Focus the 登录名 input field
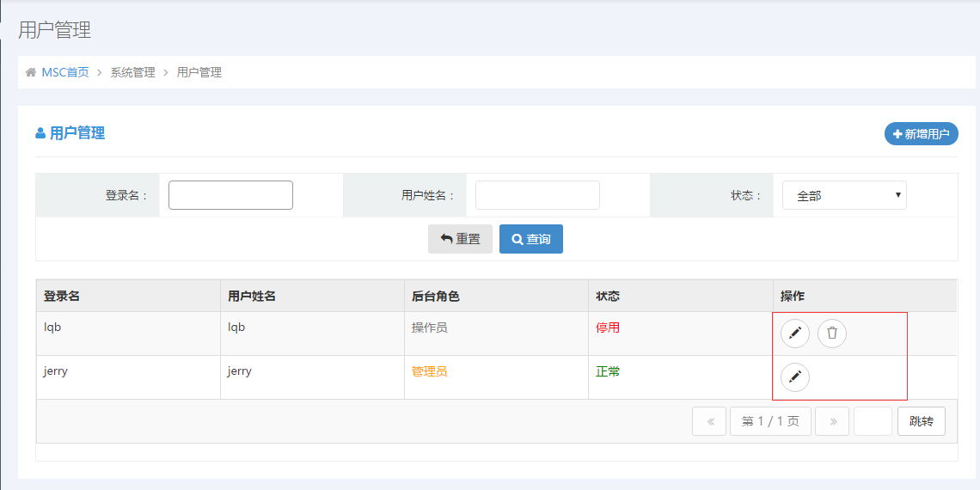 230,195
